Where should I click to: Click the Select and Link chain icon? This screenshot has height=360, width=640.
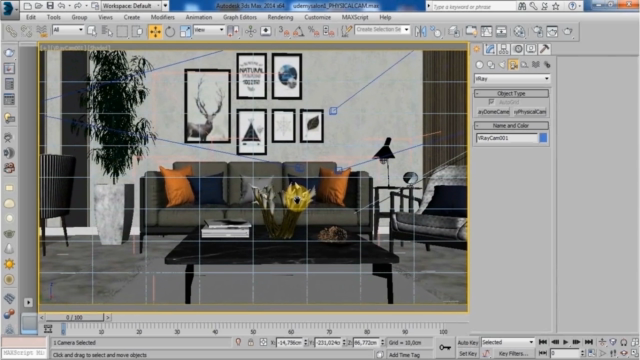click(x=11, y=31)
